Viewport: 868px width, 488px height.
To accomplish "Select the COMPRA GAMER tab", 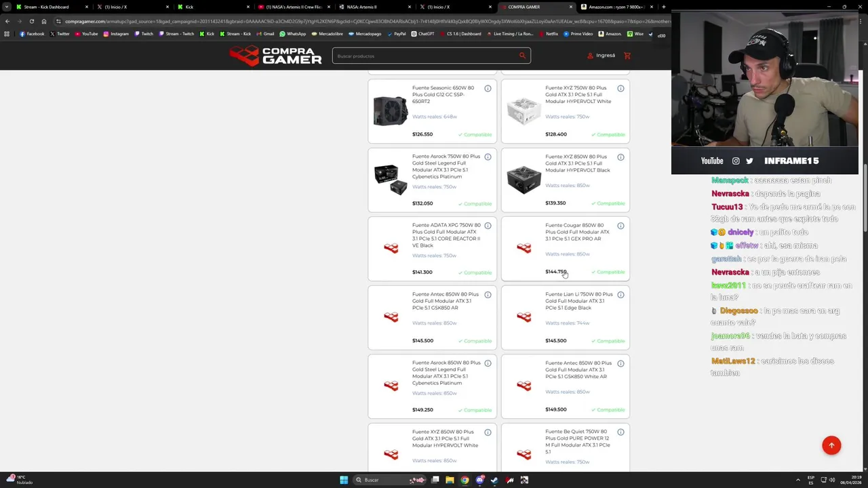I will [536, 7].
